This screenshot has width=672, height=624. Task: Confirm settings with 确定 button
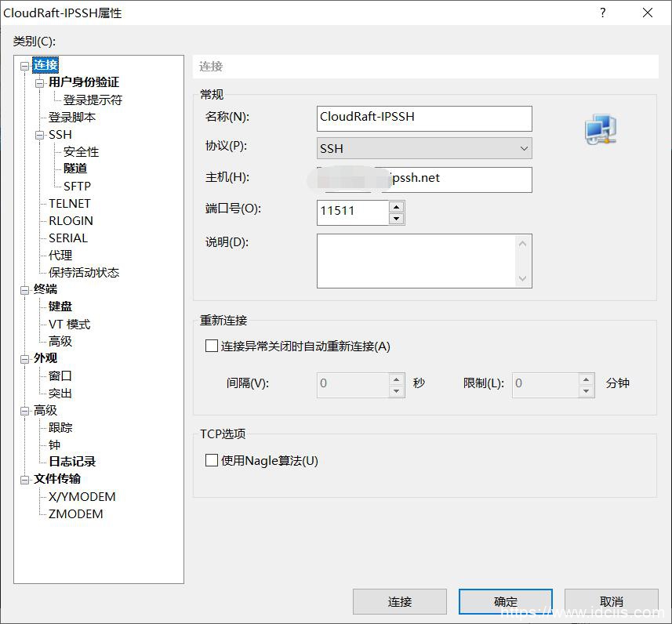pos(505,601)
